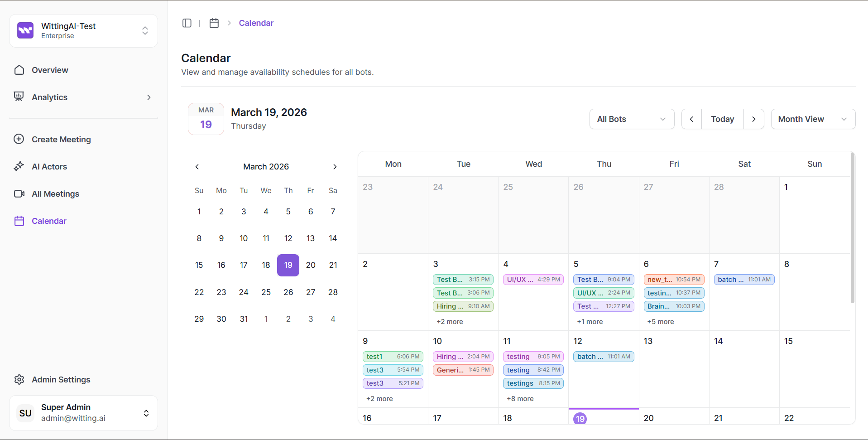This screenshot has height=440, width=868.
Task: Click the Create Meeting plus icon
Action: click(19, 139)
